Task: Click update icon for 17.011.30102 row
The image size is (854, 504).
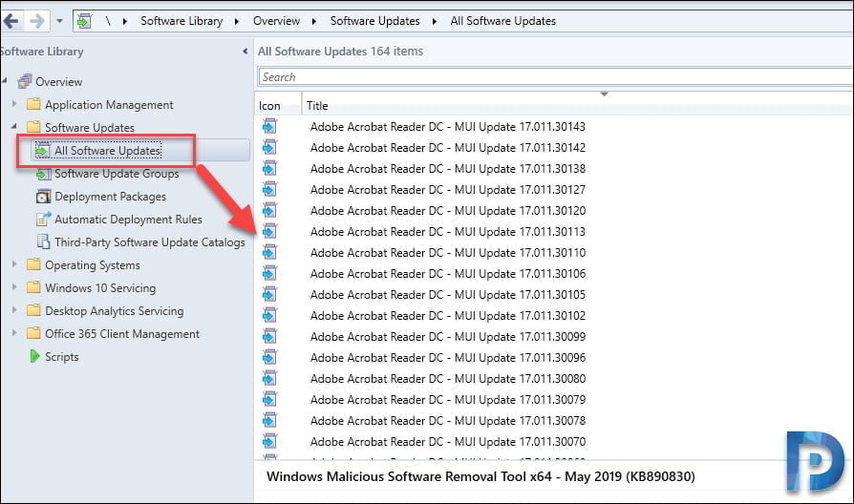Action: coord(269,315)
